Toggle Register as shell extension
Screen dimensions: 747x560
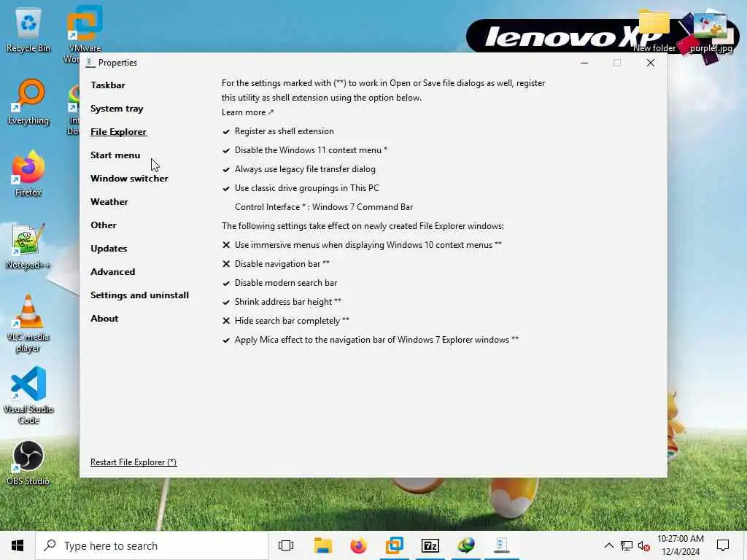tap(278, 131)
